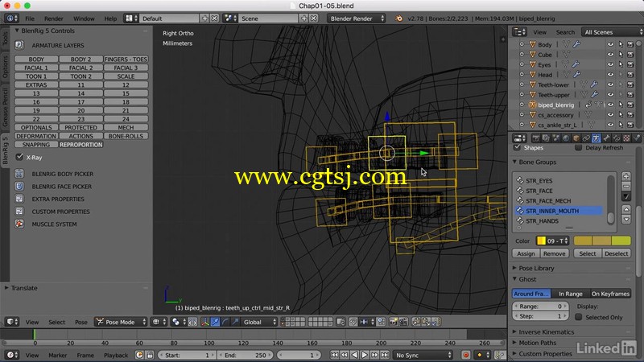The image size is (644, 362).
Task: Click the outliner editor type icon
Action: pyautogui.click(x=519, y=32)
